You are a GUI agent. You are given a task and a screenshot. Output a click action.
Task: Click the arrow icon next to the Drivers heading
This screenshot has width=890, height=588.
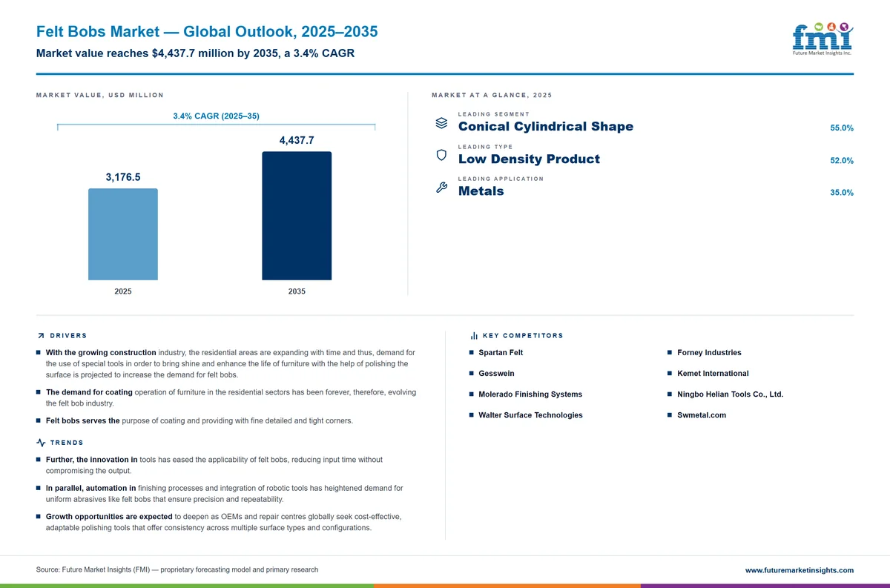41,336
